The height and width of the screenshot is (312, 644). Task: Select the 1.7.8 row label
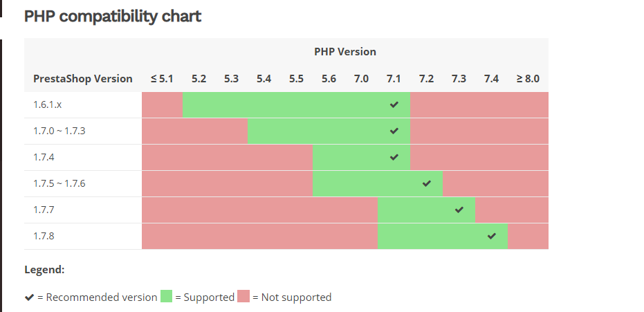click(x=44, y=236)
